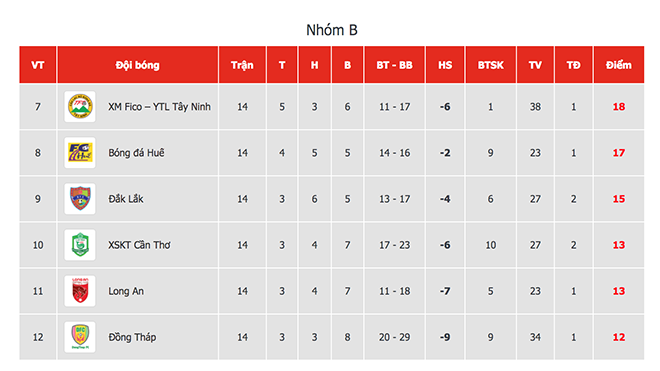Click the XSKT Cần Thơ green logo
660x371 pixels.
(80, 245)
